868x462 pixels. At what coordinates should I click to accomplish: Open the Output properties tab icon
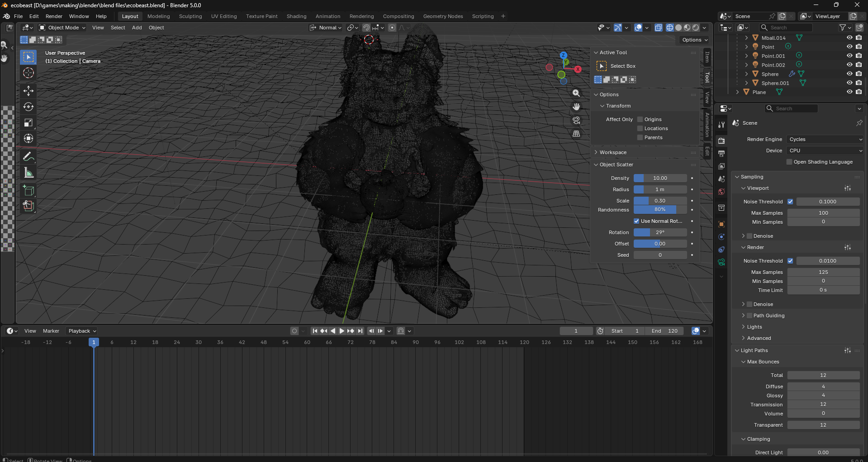coord(721,154)
